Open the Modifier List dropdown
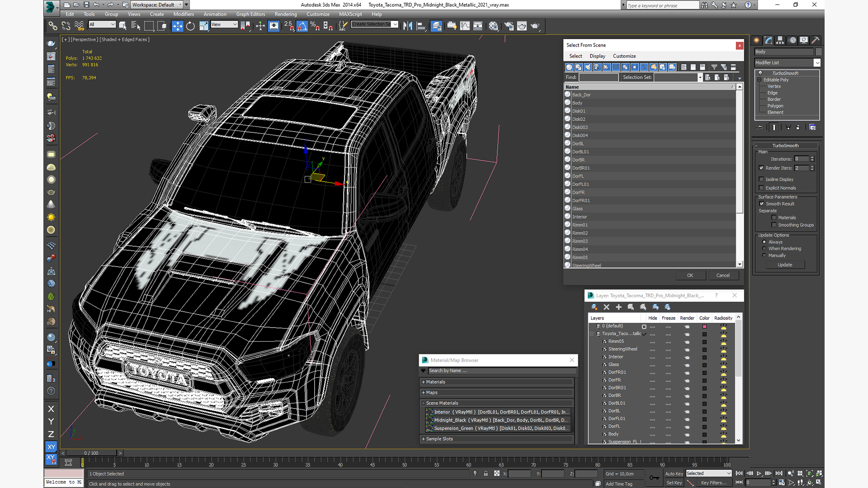The image size is (868, 488). (x=787, y=62)
